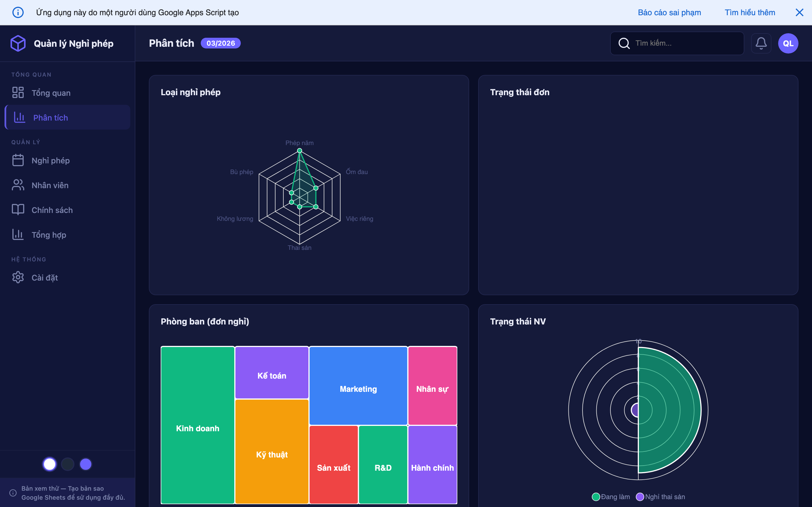Click the Nghỉ phép calendar icon
This screenshot has height=507, width=812.
tap(18, 160)
